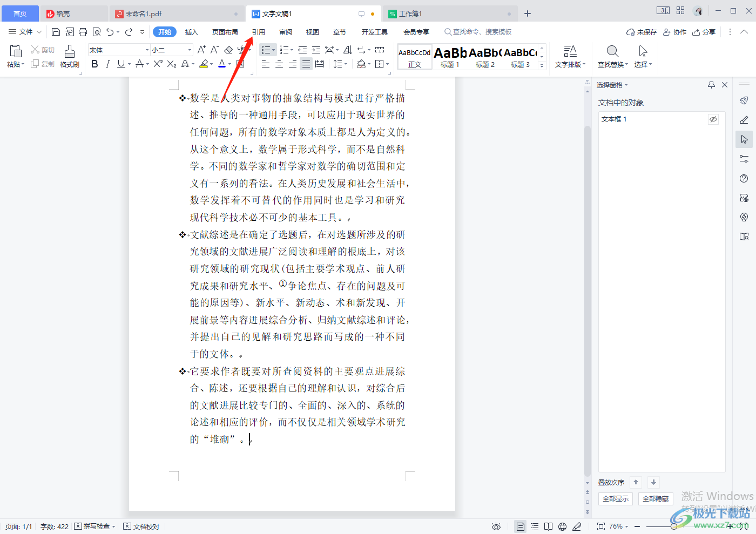Decrease font size with A- icon

click(x=214, y=50)
